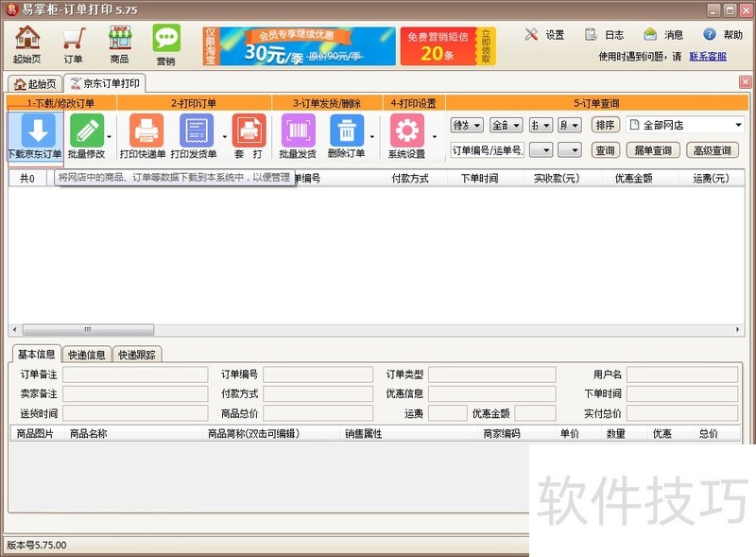Screen dimensions: 756x557
Task: Click the 打印发货单 icon
Action: tap(196, 132)
